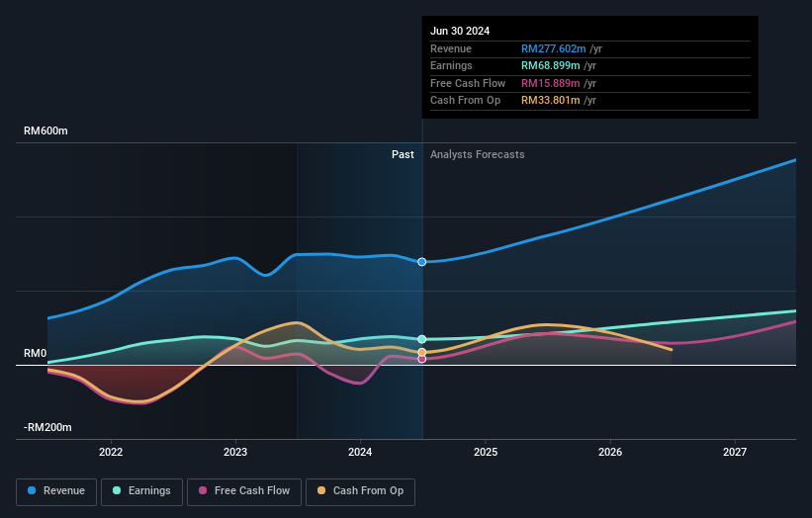
Task: Select the teal Earnings data point marker
Action: (422, 339)
